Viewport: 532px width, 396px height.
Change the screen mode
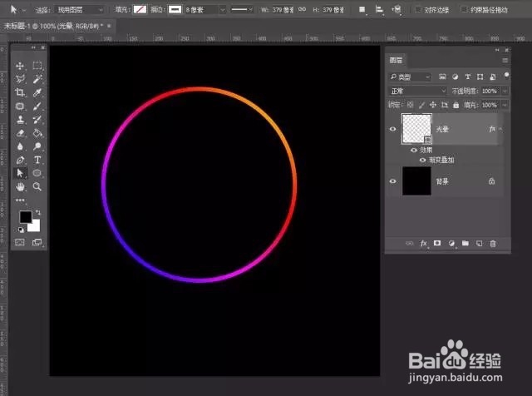pos(37,242)
